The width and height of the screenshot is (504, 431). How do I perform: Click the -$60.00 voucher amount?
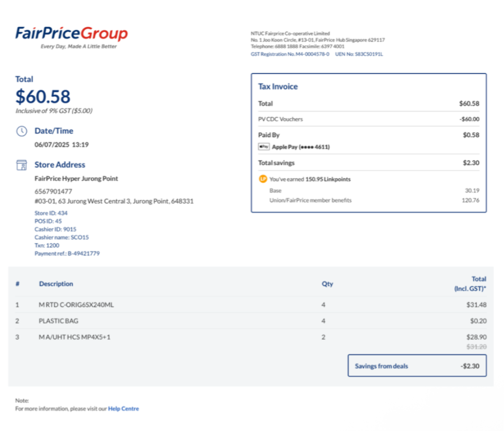pos(469,119)
